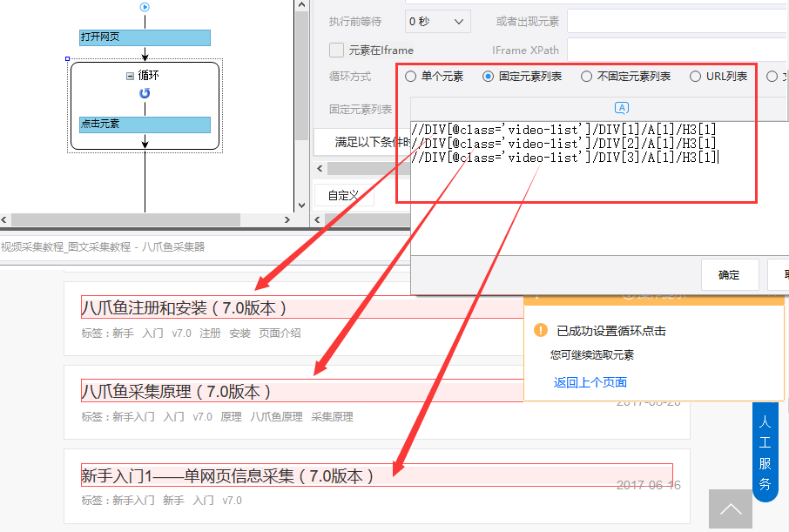Select the 不固定元素列表 radio button
Screen dimensions: 789x532
pyautogui.click(x=586, y=77)
